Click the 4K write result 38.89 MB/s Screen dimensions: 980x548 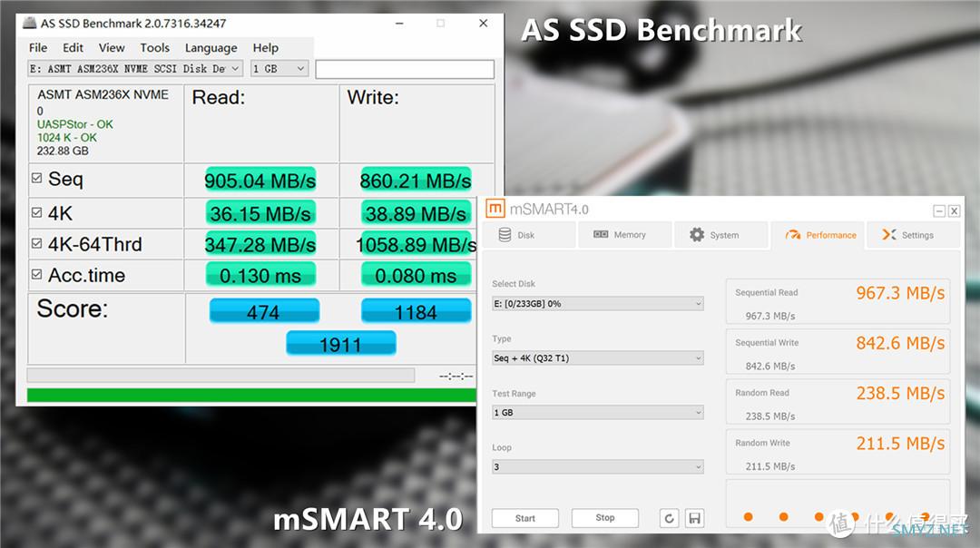(x=416, y=214)
